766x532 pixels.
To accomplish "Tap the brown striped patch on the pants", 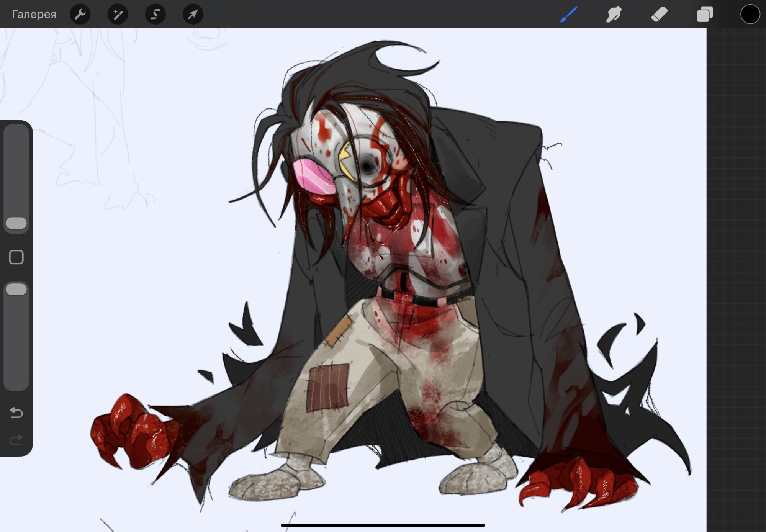I will [x=329, y=388].
